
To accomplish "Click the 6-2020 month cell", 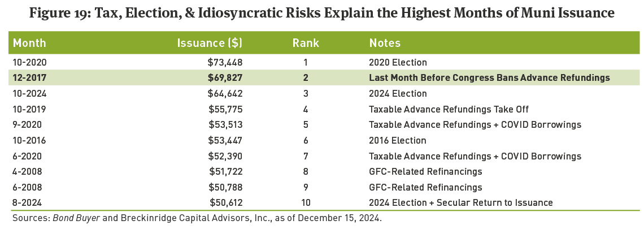I will pyautogui.click(x=27, y=156).
